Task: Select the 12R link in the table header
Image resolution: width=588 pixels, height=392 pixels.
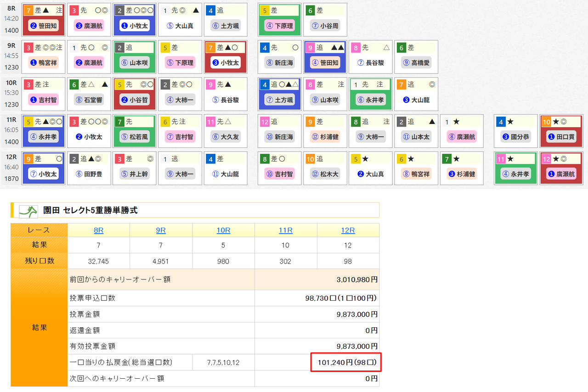Action: click(348, 230)
